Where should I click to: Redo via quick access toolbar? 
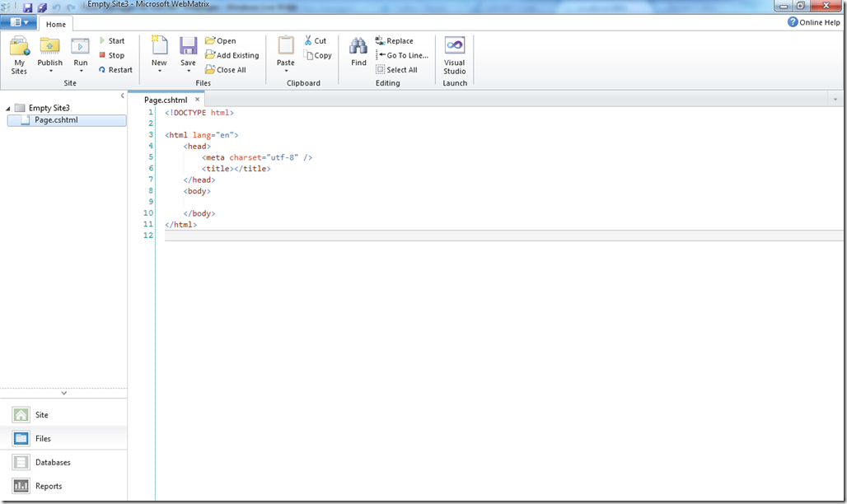point(71,7)
